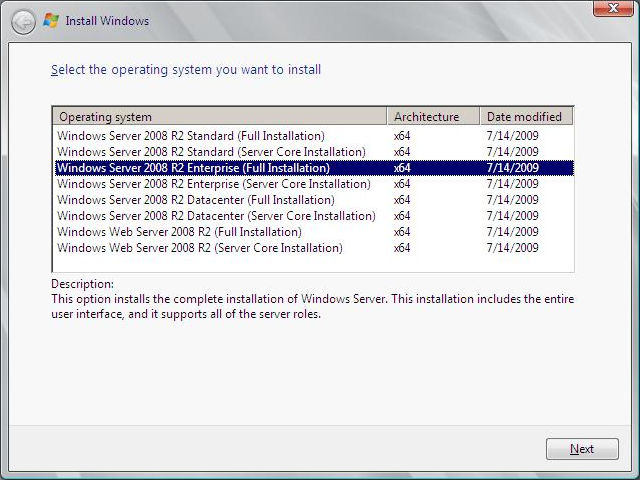The width and height of the screenshot is (640, 480).
Task: Click x64 cell of Standard Full Installation row
Action: pyautogui.click(x=402, y=136)
